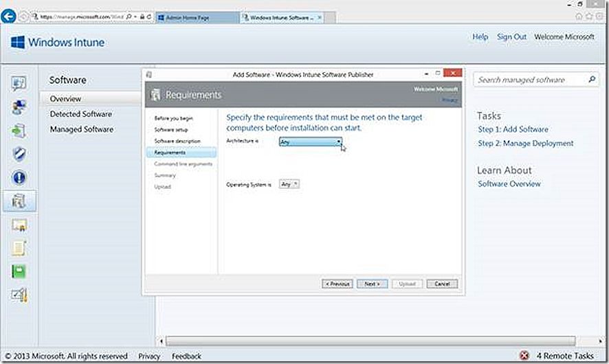
Task: Open the Licenses workspace icon
Action: pos(19,225)
